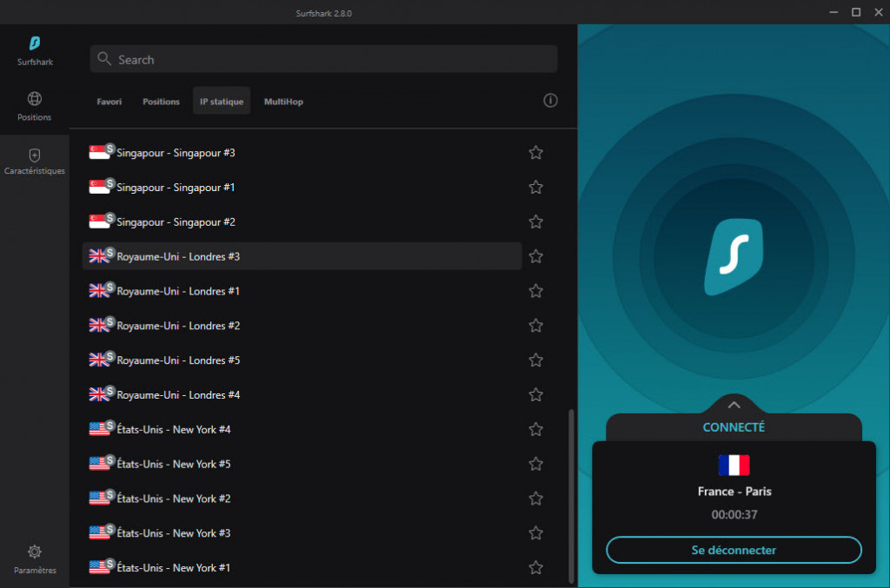This screenshot has height=588, width=890.
Task: Choose États-Unis - New York #2 server
Action: (x=302, y=499)
